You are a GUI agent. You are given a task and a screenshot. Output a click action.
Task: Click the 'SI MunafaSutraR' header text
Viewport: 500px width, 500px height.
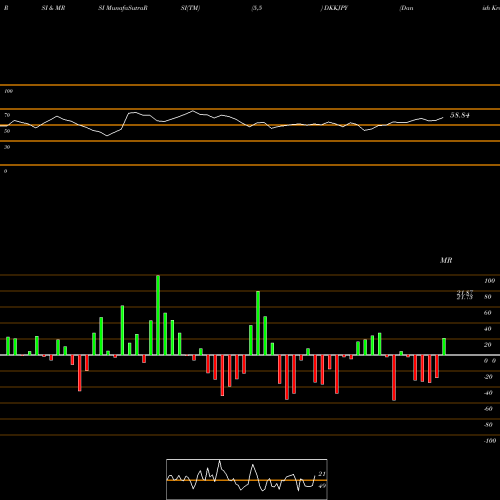123,8
